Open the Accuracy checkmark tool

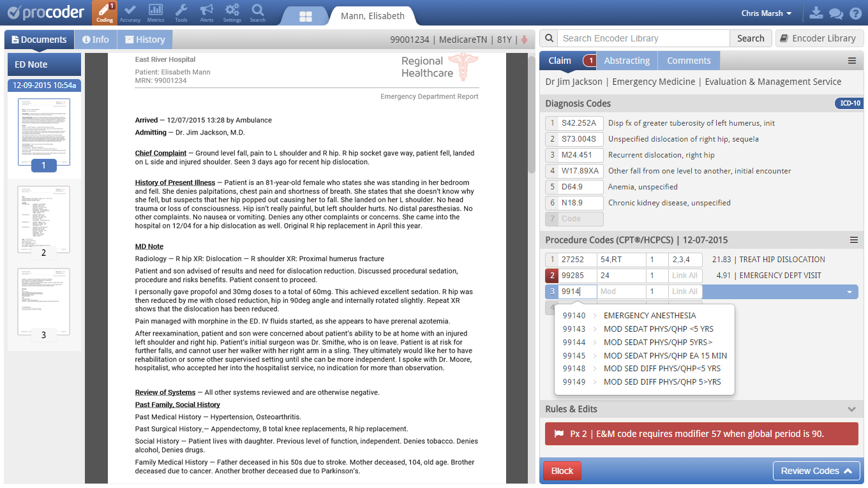coord(130,13)
